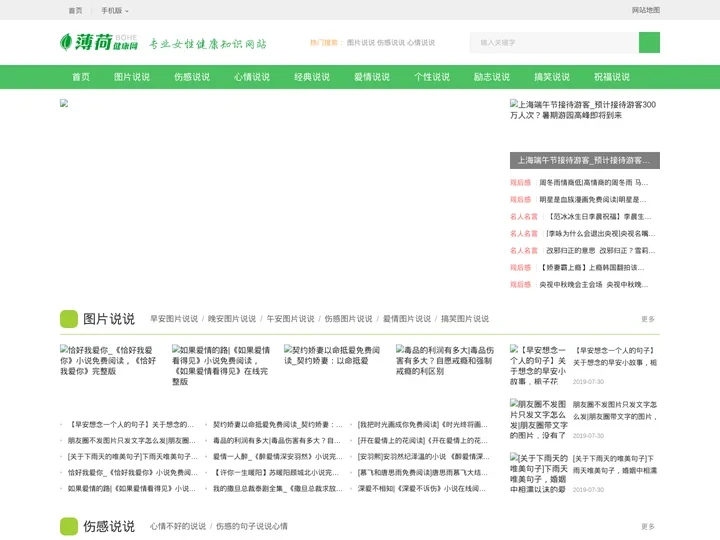Click 首页 link in top utility bar
Screen dimensions: 720x540
(x=75, y=10)
